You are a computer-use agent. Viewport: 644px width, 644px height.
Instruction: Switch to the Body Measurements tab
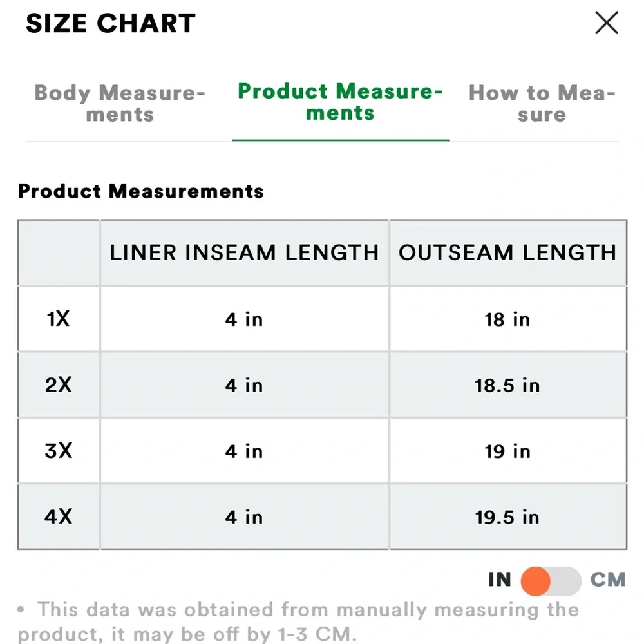click(x=120, y=104)
